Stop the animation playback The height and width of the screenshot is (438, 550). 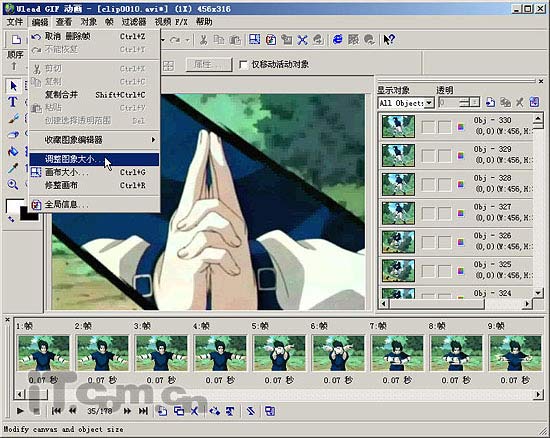36,411
